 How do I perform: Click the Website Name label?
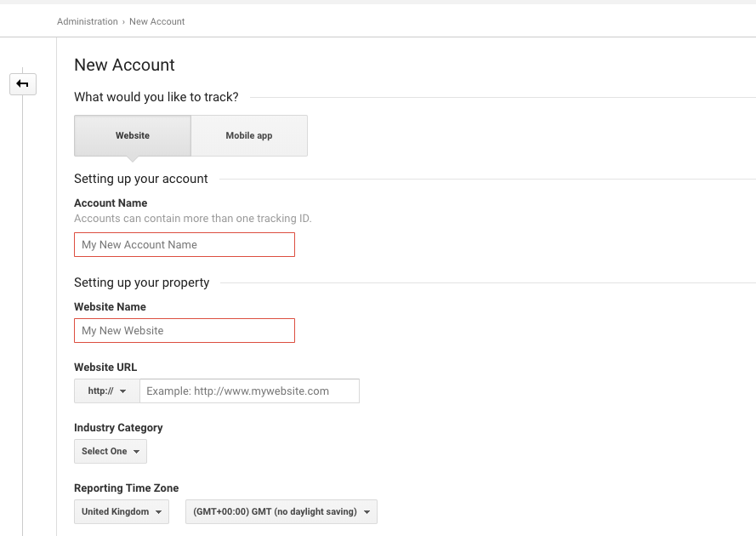(x=110, y=307)
